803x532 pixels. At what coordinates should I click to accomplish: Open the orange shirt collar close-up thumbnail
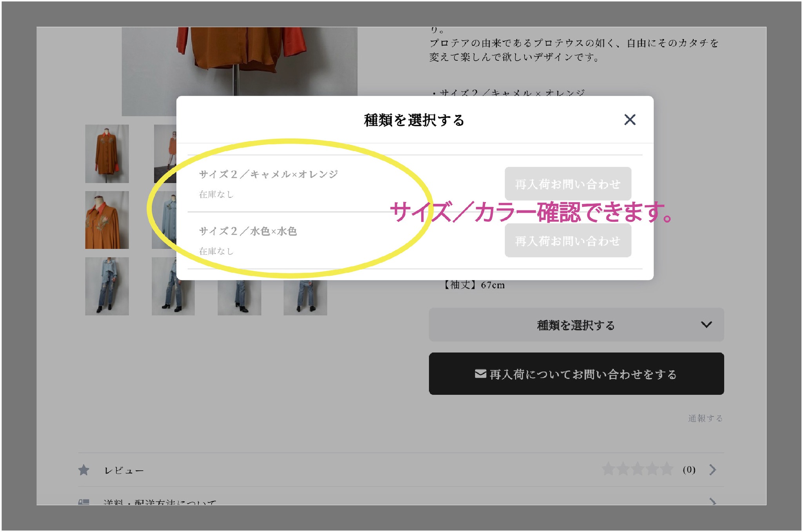[x=107, y=220]
